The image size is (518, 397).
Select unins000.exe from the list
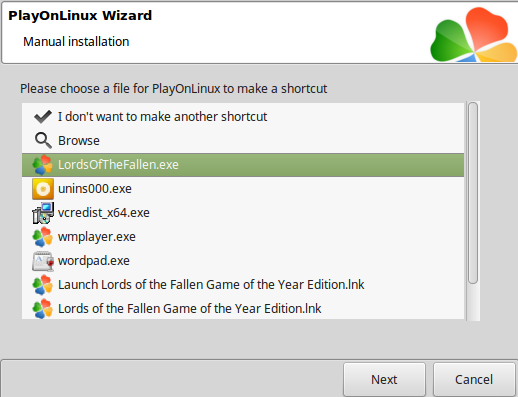pyautogui.click(x=243, y=189)
